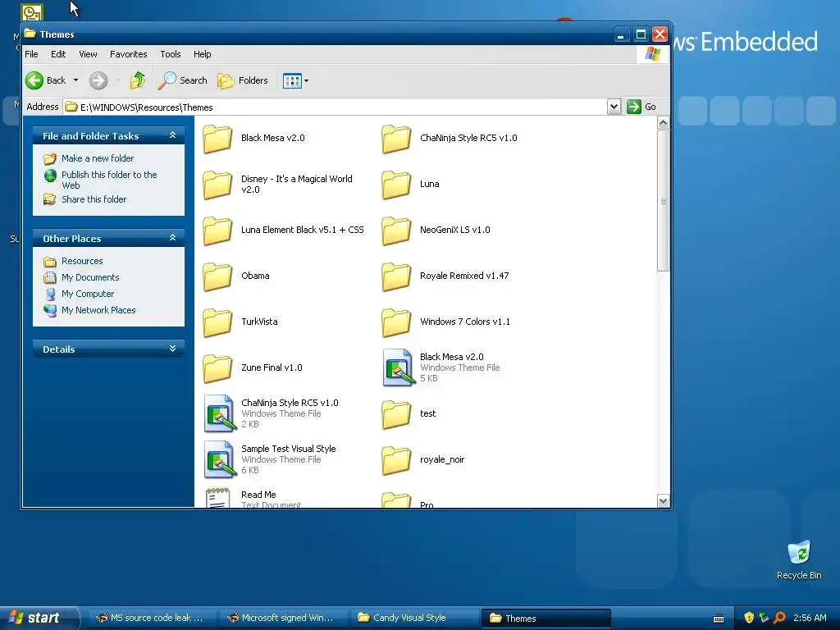Click Share this folder
Viewport: 840px width, 630px height.
pos(94,199)
